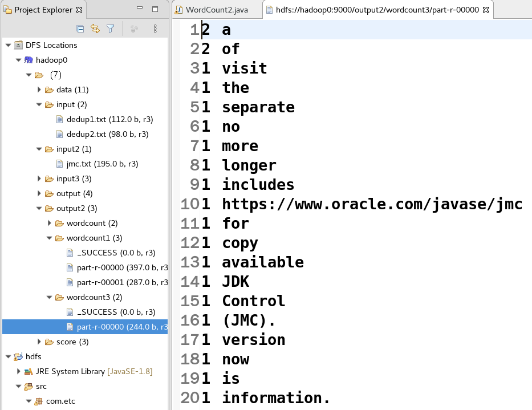
Task: Select the hdfs part-r-00000 editor tab
Action: pos(377,10)
